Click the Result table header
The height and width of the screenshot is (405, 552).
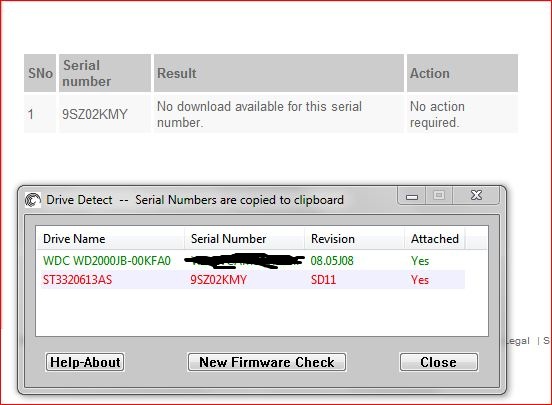279,73
